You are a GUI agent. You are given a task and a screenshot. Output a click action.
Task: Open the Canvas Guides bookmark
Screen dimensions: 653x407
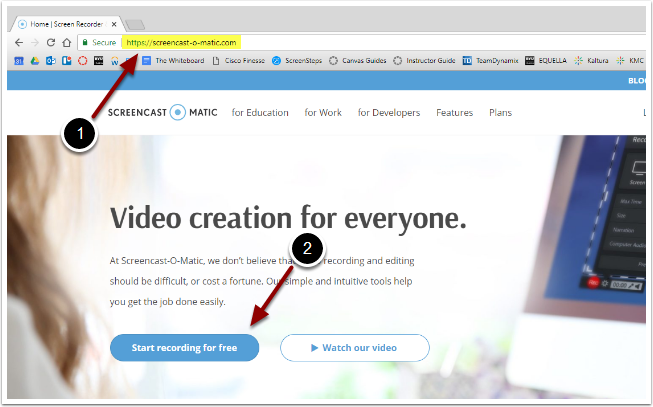click(x=358, y=61)
